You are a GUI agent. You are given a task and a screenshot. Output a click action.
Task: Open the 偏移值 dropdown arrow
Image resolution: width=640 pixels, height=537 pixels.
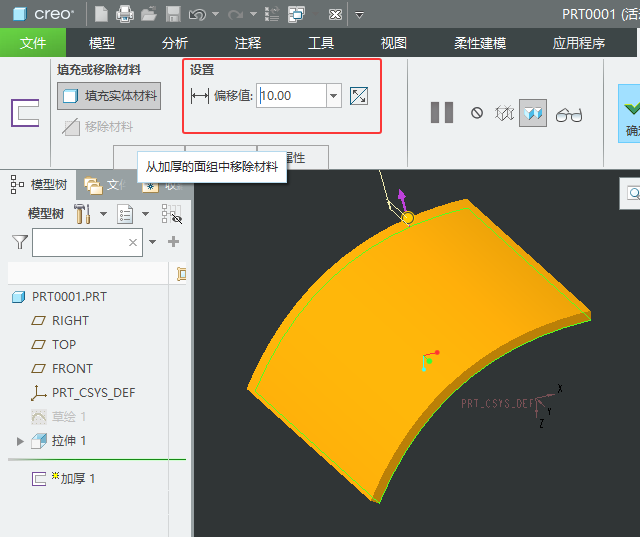(334, 96)
